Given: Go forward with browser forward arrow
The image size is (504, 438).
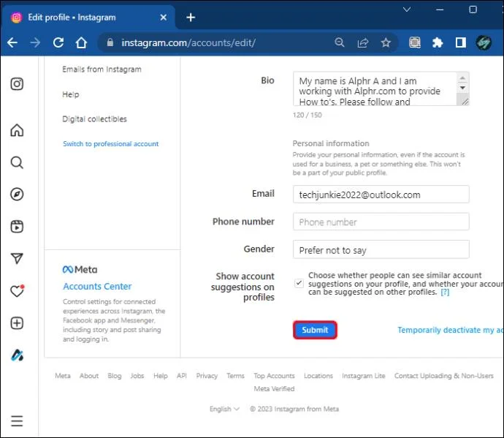Looking at the screenshot, I should pos(35,42).
